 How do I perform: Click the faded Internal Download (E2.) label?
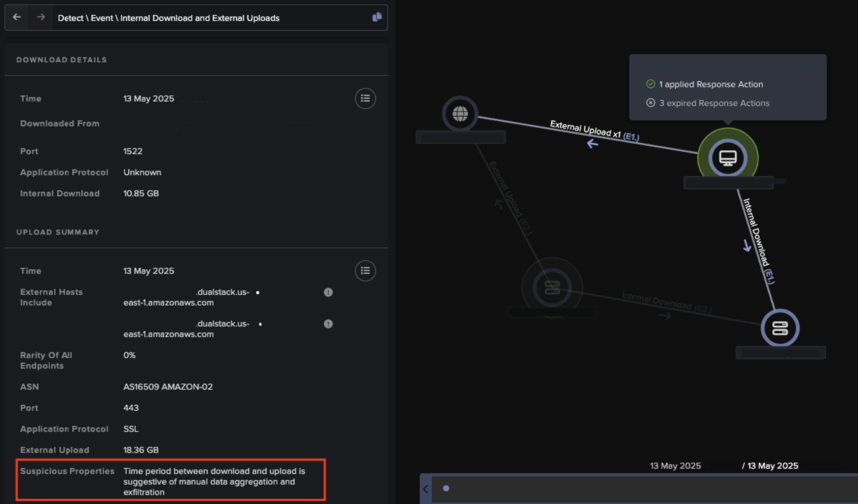point(667,302)
